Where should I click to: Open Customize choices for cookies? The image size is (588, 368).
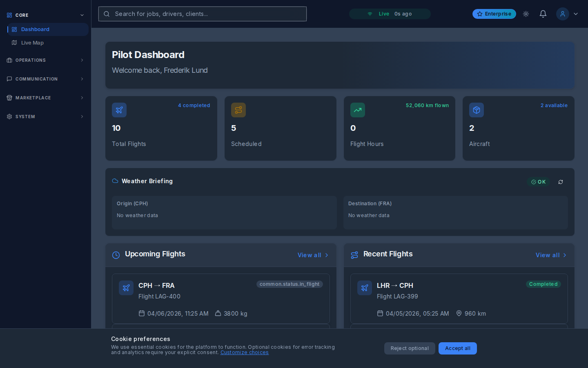(244, 352)
